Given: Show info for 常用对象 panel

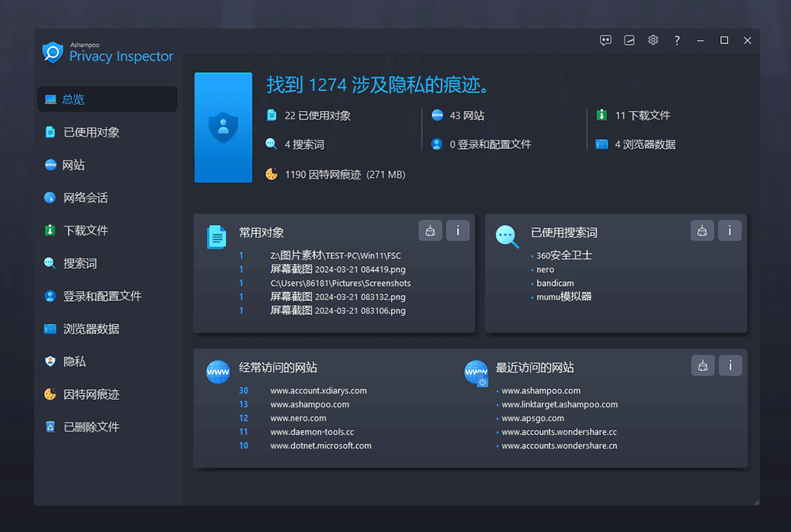Looking at the screenshot, I should [458, 230].
